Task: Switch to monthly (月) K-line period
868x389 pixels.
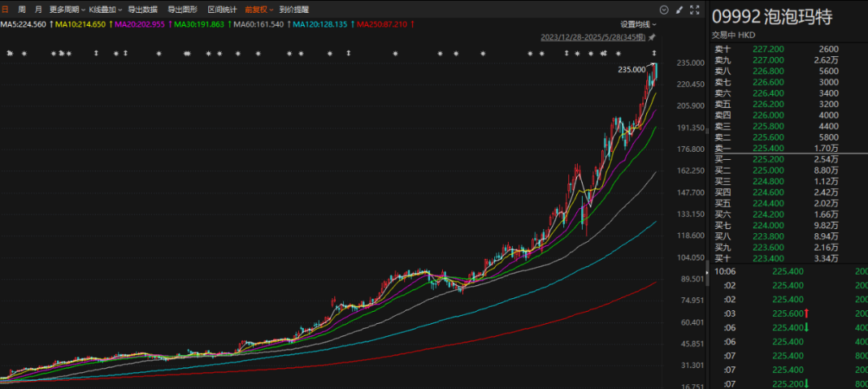Action: pyautogui.click(x=38, y=10)
